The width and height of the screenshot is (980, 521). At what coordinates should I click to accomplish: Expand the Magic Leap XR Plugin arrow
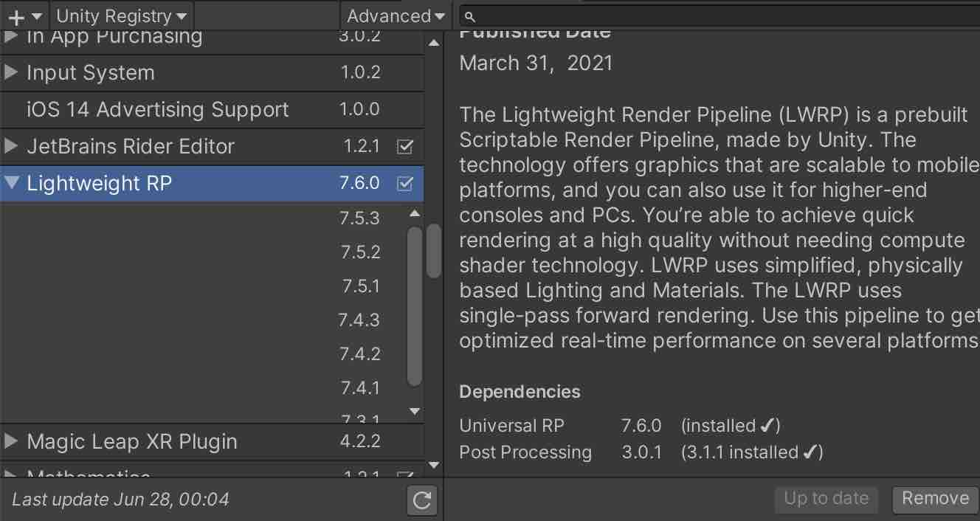10,441
